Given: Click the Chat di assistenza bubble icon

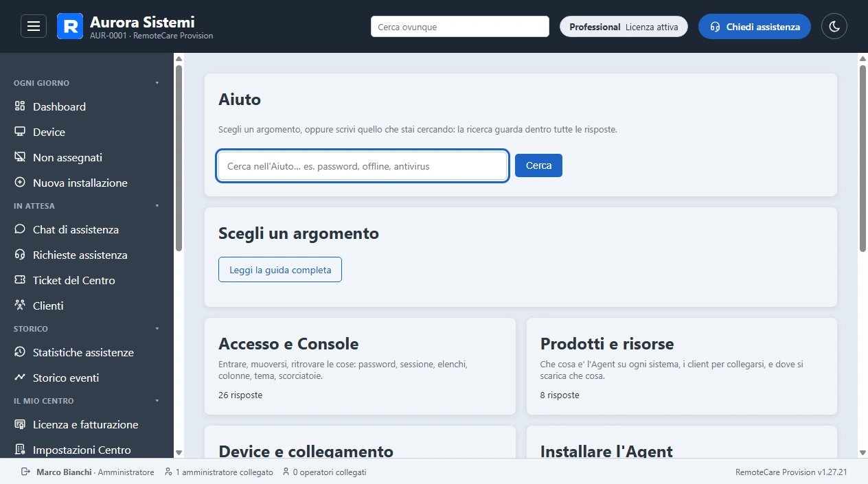Looking at the screenshot, I should [x=20, y=229].
